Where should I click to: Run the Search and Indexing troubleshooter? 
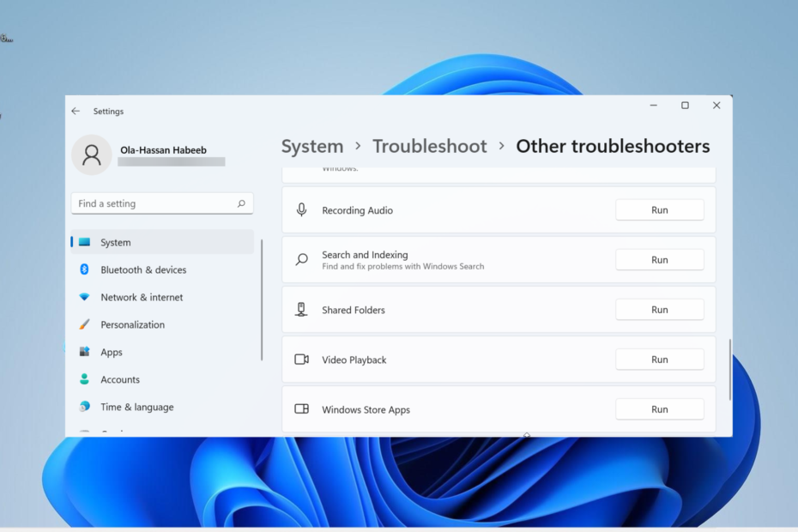pos(660,260)
